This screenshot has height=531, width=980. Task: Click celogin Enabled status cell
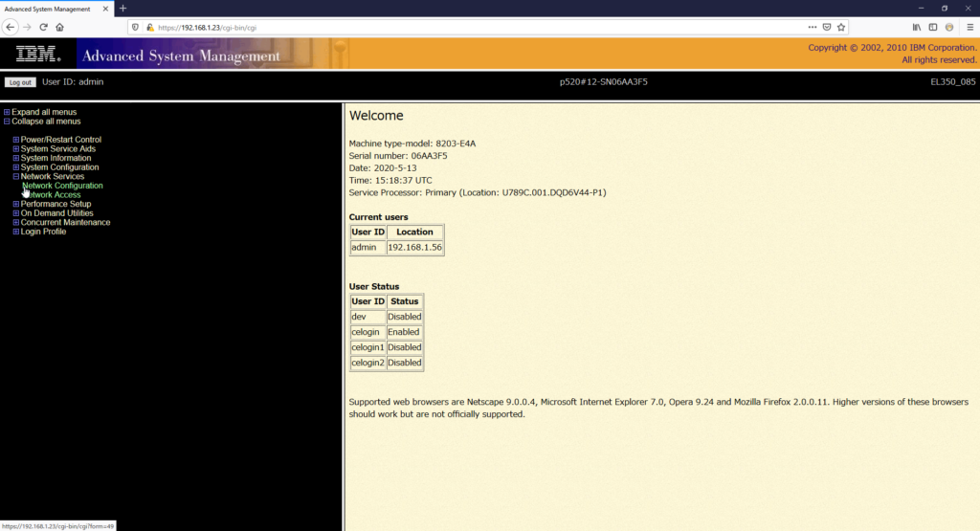point(405,332)
